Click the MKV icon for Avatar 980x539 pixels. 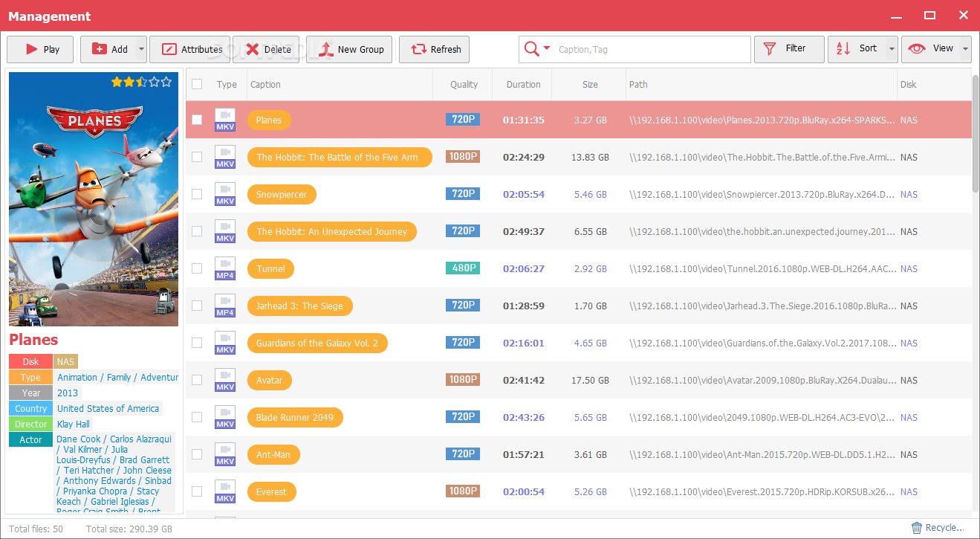tap(225, 380)
